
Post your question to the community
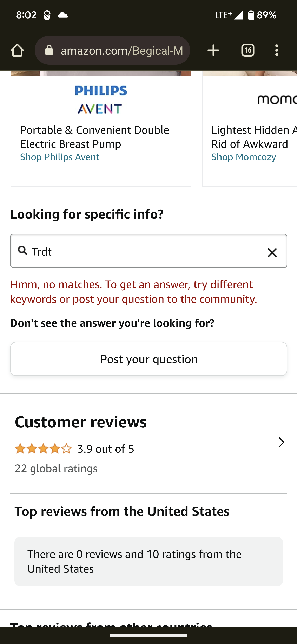148,359
